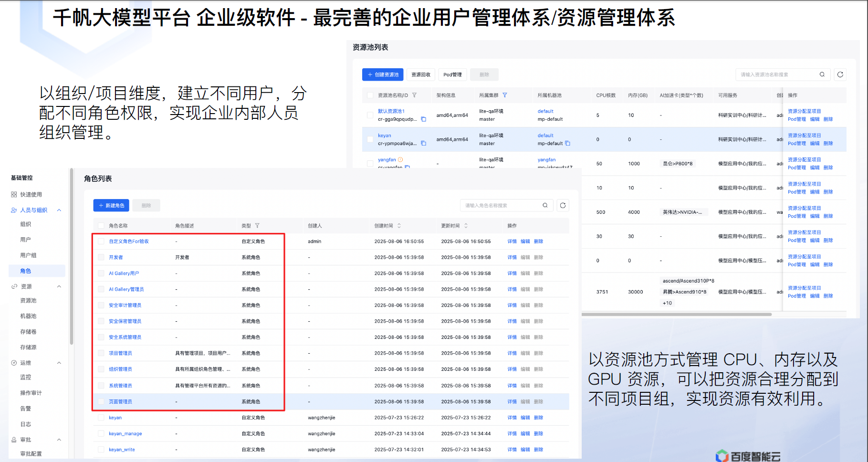Collapse the 人员与组织 sidebar section
Image resolution: width=868 pixels, height=462 pixels.
coord(59,210)
